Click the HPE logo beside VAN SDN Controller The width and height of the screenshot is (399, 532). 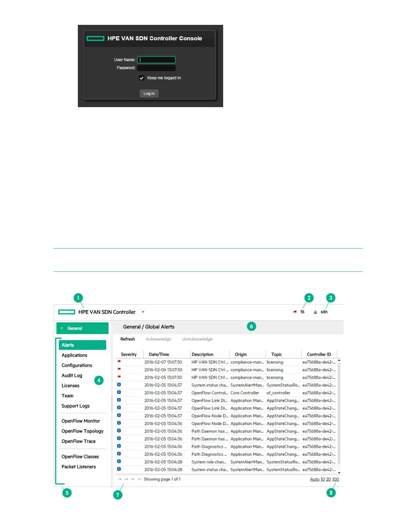pos(66,312)
